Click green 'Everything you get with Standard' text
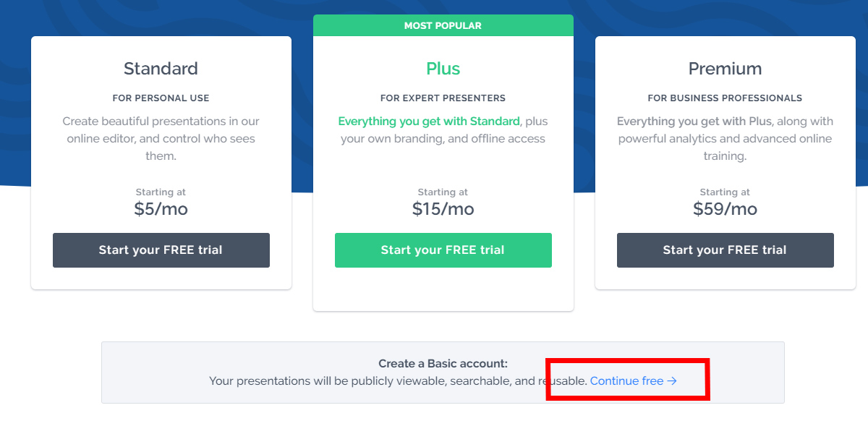868x434 pixels. coord(429,121)
